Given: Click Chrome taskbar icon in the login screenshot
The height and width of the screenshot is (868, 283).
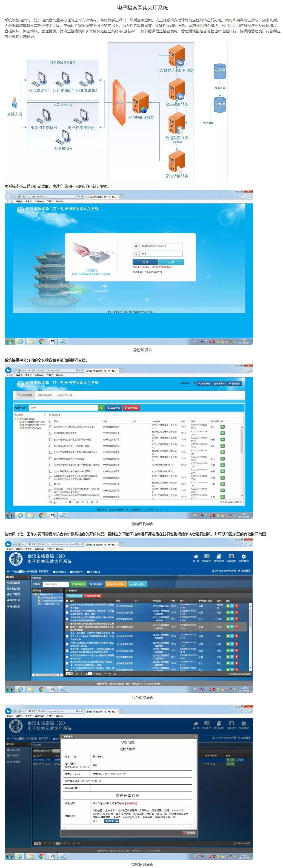Looking at the screenshot, I should pyautogui.click(x=41, y=341).
